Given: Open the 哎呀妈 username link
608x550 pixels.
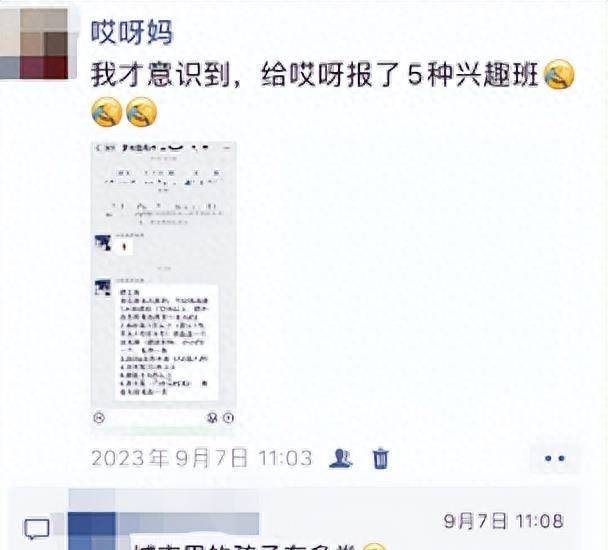Looking at the screenshot, I should [131, 32].
